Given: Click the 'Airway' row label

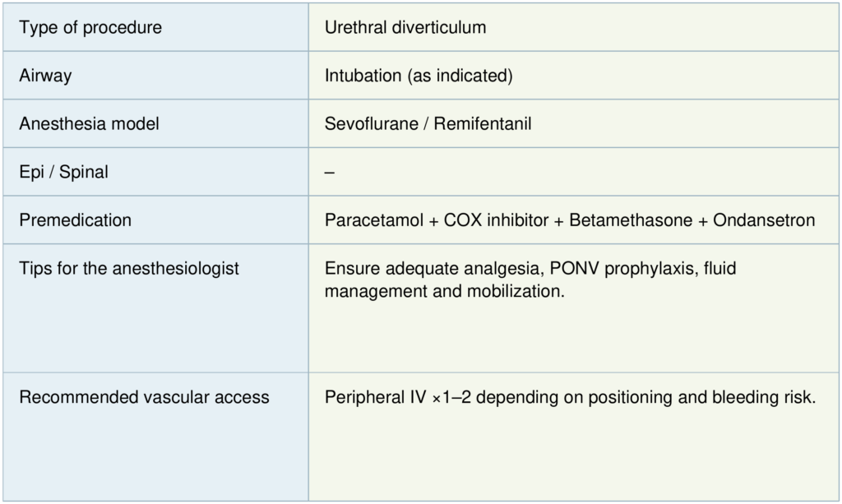Looking at the screenshot, I should (x=45, y=76).
